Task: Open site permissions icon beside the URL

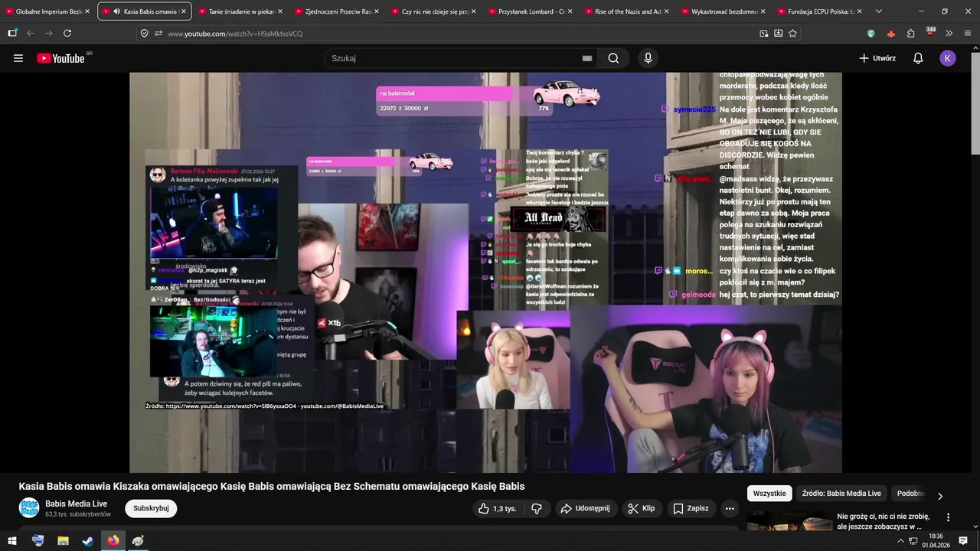Action: pyautogui.click(x=158, y=33)
